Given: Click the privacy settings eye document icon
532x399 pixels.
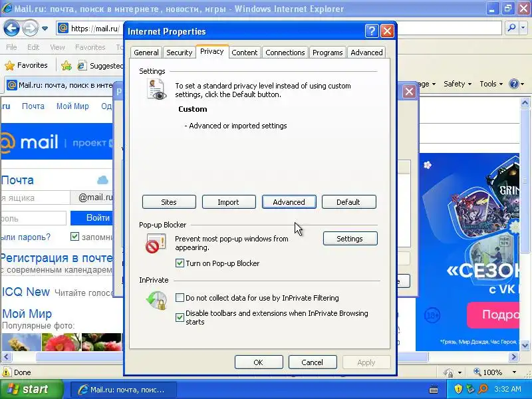Looking at the screenshot, I should 156,90.
